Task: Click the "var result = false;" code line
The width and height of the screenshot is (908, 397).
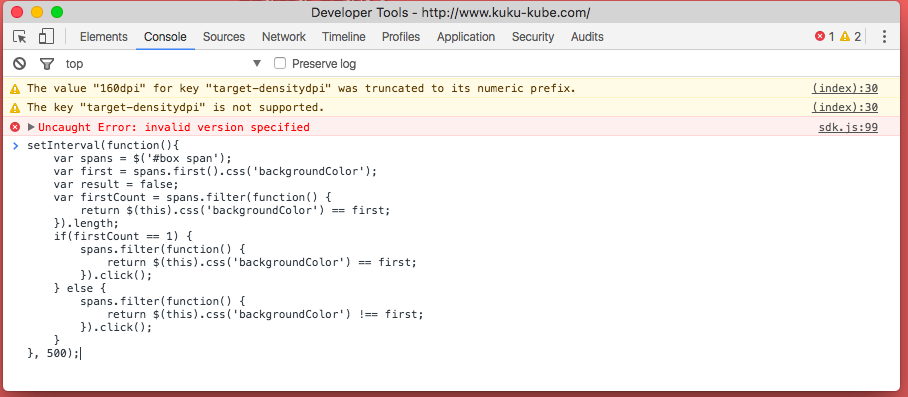Action: tap(116, 185)
